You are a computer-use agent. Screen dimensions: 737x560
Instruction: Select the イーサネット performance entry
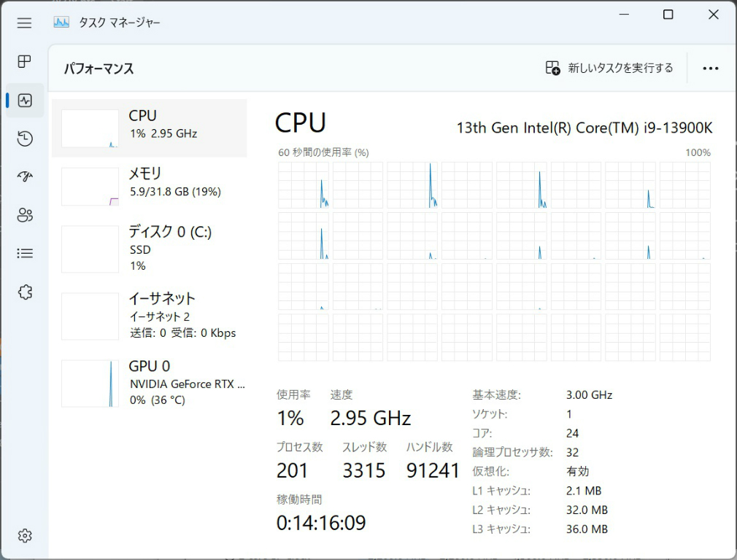coord(150,315)
